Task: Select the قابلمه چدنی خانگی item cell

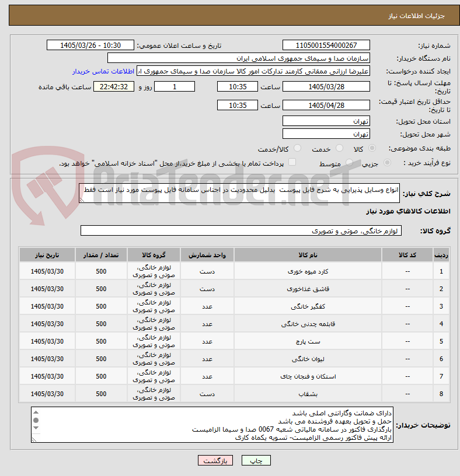Action: tap(308, 324)
